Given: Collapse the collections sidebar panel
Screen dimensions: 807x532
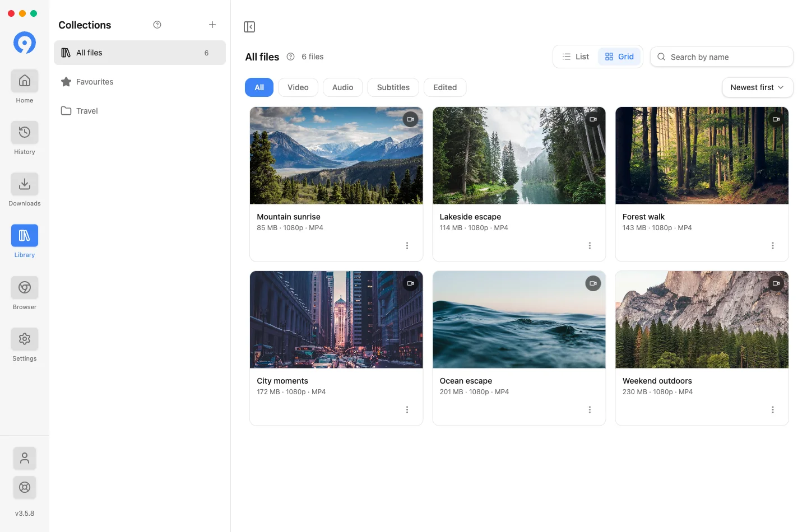Looking at the screenshot, I should 249,27.
